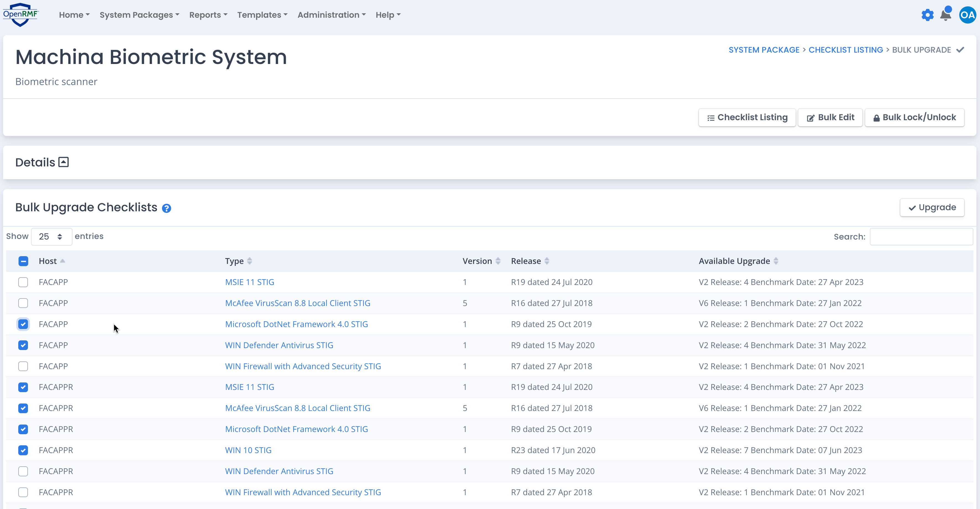Open FACAPP Microsoft DotNet Framework 4.0 link
The image size is (980, 509).
tap(296, 324)
